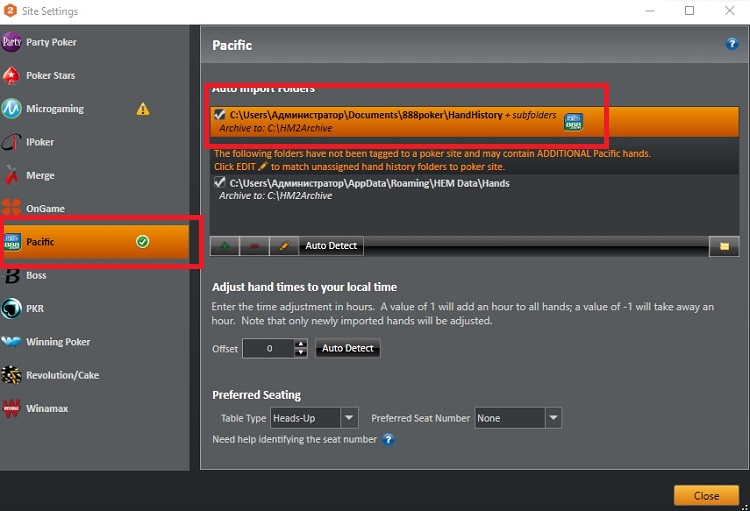Uncheck the 888poker HandHistory folder checkbox
The height and width of the screenshot is (511, 750).
tap(220, 115)
